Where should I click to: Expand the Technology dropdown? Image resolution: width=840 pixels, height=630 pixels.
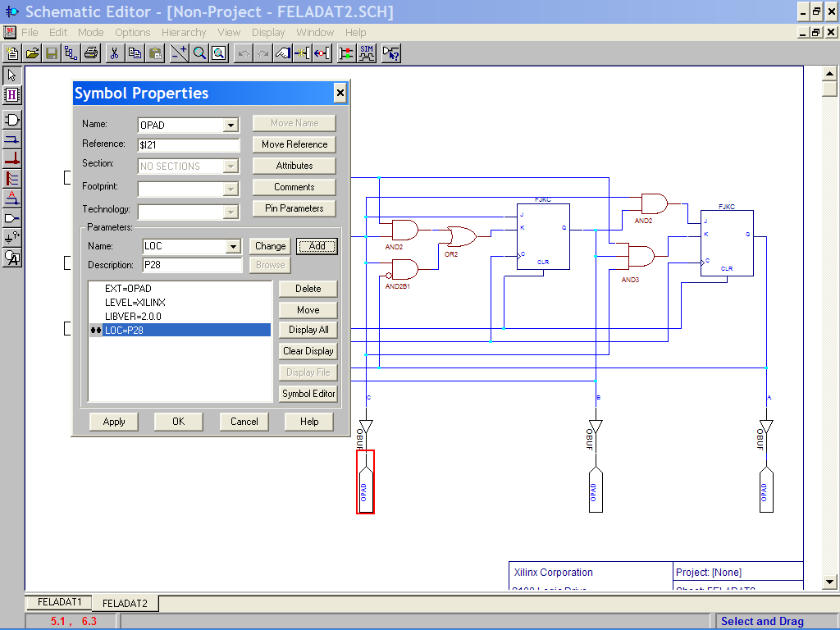(x=231, y=212)
